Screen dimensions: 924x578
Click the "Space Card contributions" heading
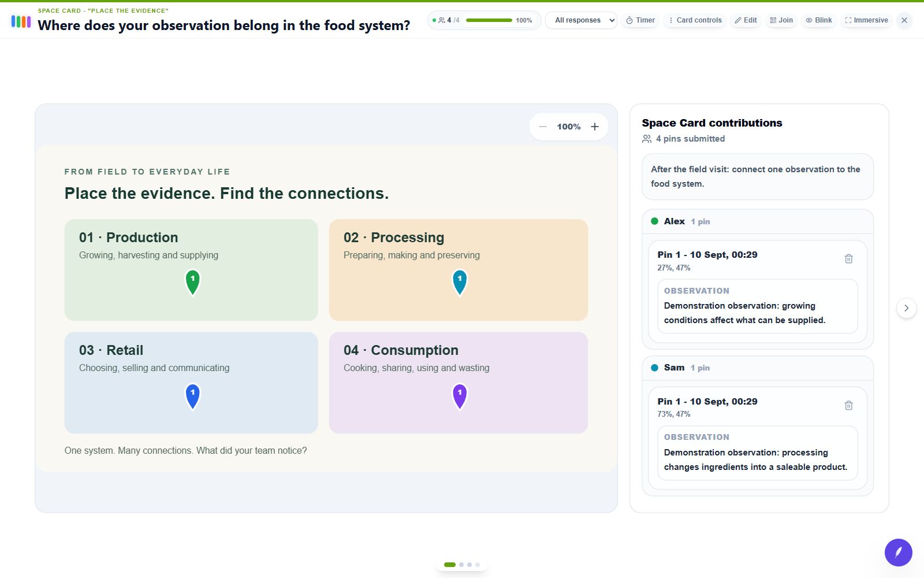click(712, 123)
